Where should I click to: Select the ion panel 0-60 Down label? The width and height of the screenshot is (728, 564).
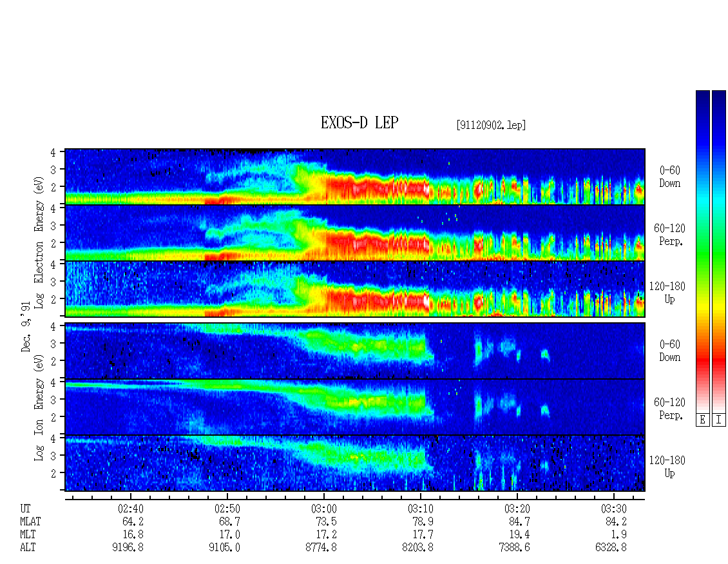(x=669, y=351)
